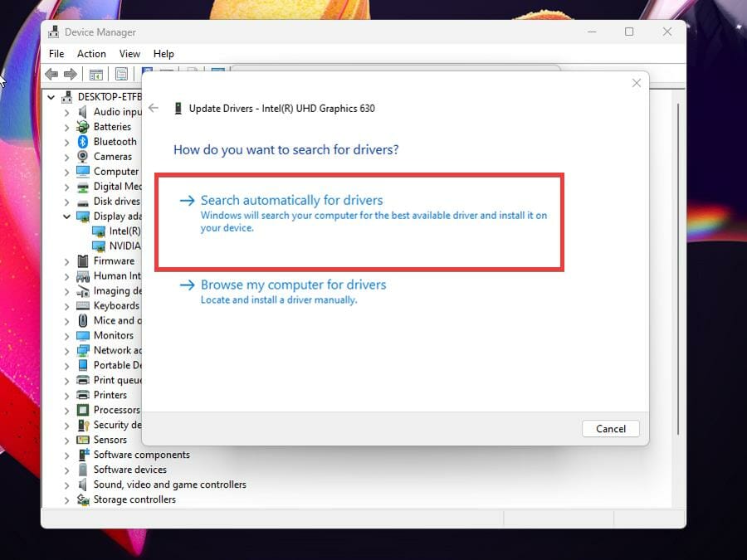Close the Update Drivers dialog
This screenshot has height=560, width=747.
(636, 83)
